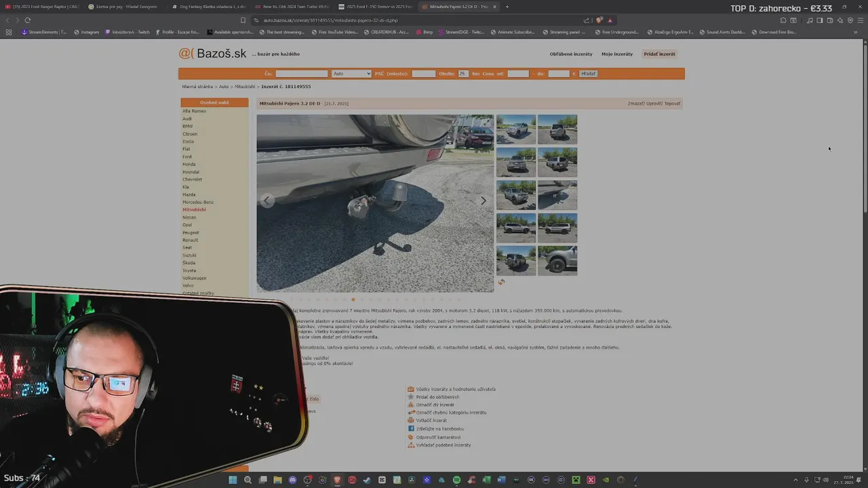Click Facebook icon beside Zdieľajte na Facebooku
868x488 pixels.
[411, 429]
